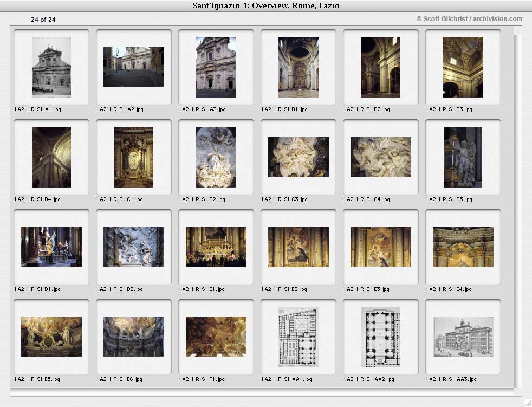Screen dimensions: 532x407
Task: Select thumbnail 1A2-I-R-SI-C3.jpg sculpture detail
Action: point(298,157)
